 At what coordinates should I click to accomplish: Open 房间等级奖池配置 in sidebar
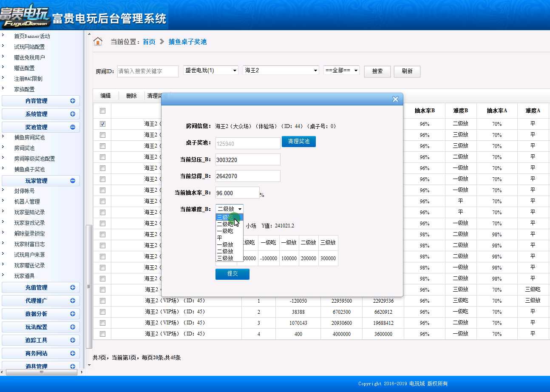34,159
